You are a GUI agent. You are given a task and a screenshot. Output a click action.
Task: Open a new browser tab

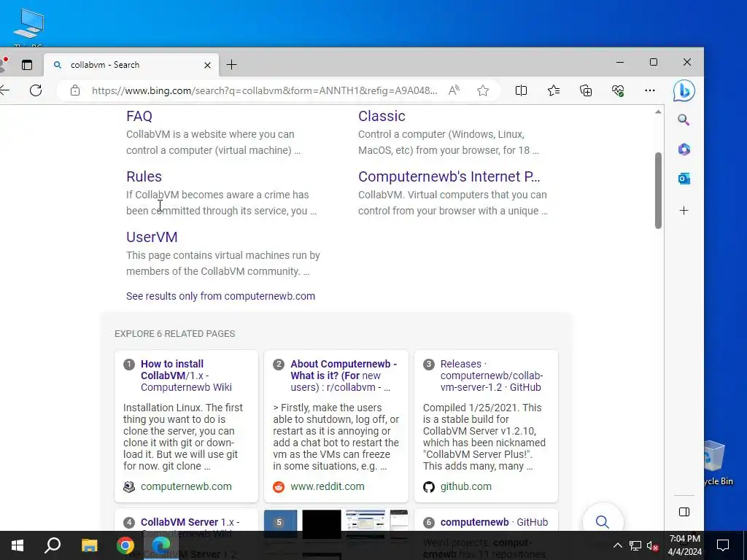click(x=231, y=65)
